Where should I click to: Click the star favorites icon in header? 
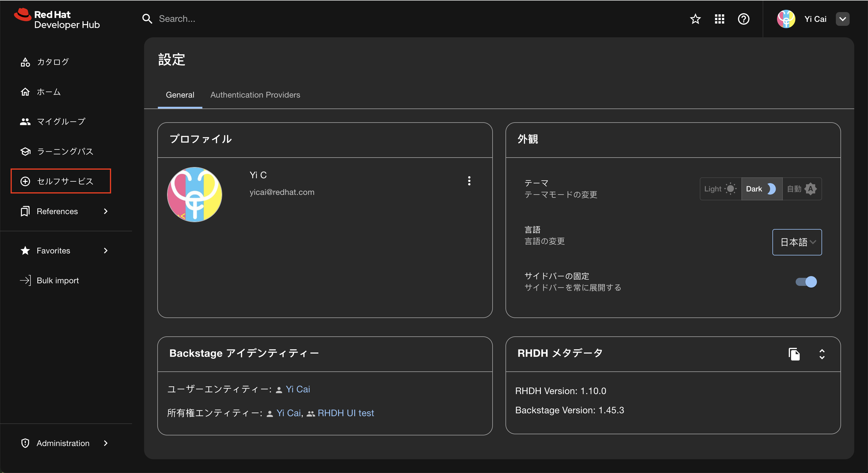[x=695, y=19]
